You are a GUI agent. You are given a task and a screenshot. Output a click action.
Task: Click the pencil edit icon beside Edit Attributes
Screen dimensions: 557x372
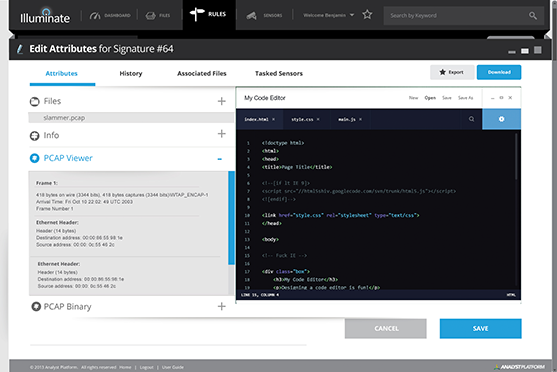pos(20,49)
